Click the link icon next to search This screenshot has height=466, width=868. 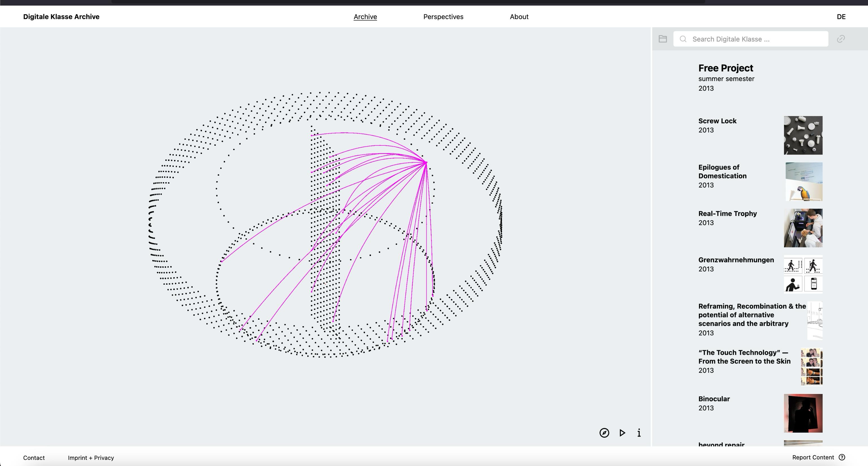841,39
